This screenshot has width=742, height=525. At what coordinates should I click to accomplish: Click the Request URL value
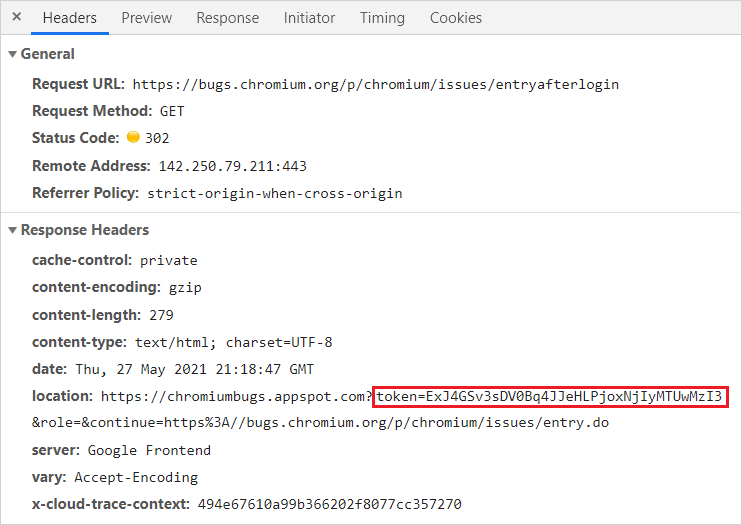[x=375, y=85]
